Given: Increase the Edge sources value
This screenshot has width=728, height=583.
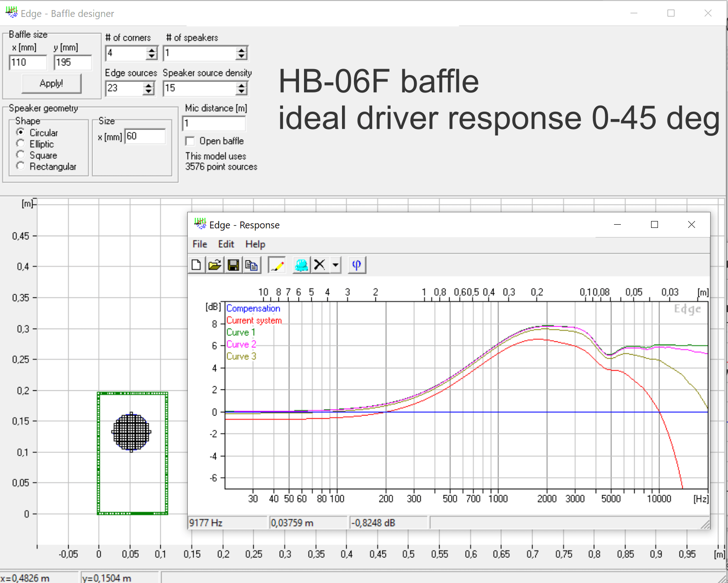Looking at the screenshot, I should pyautogui.click(x=148, y=85).
